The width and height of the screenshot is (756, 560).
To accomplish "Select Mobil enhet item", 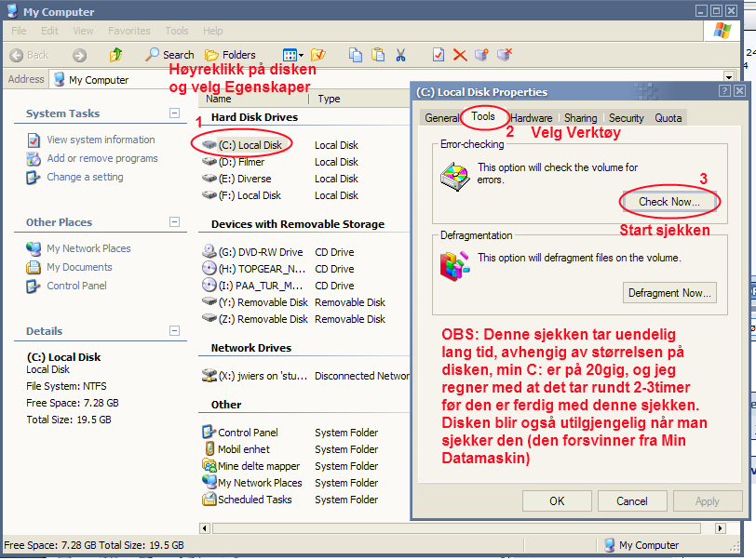I will click(236, 449).
